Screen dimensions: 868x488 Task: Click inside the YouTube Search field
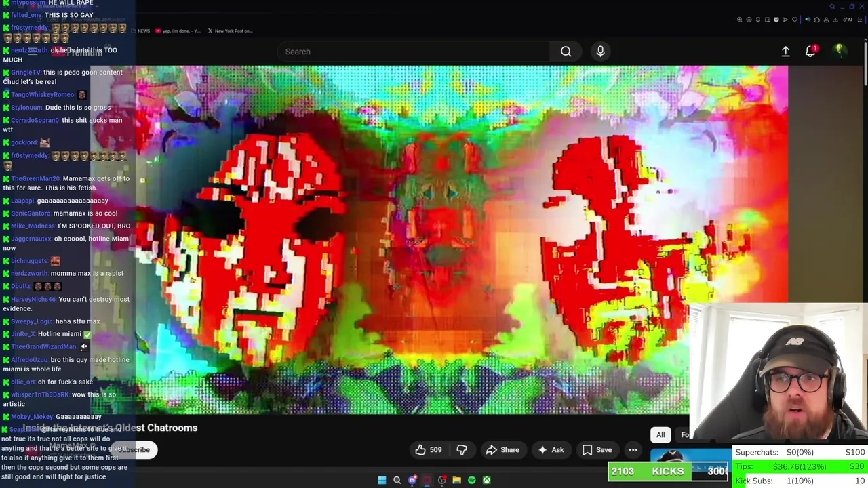(414, 52)
